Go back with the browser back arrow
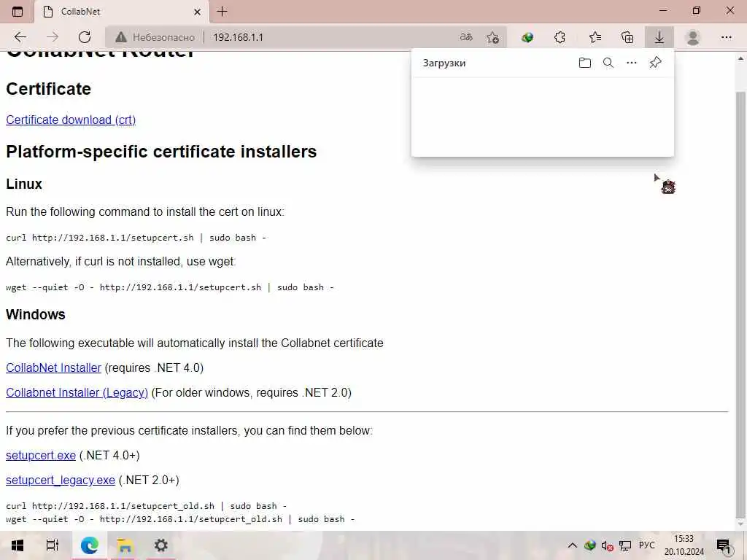Screen dimensions: 747x560 tap(20, 37)
